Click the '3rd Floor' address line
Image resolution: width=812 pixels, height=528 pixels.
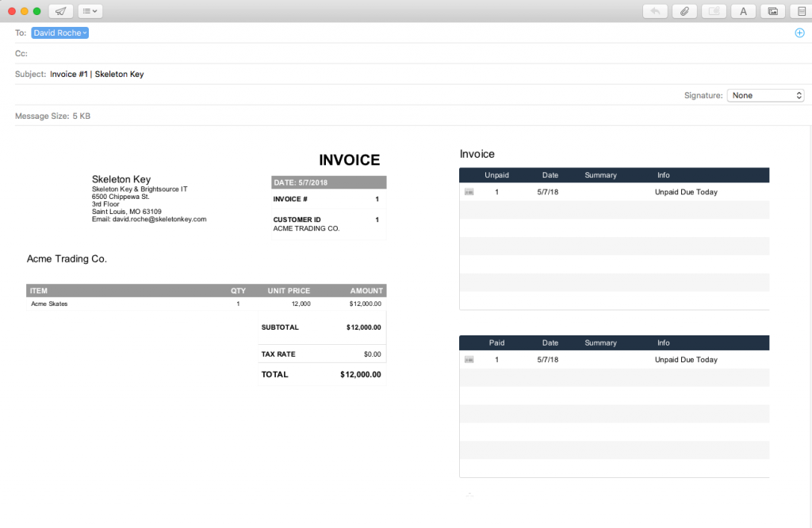coord(105,204)
